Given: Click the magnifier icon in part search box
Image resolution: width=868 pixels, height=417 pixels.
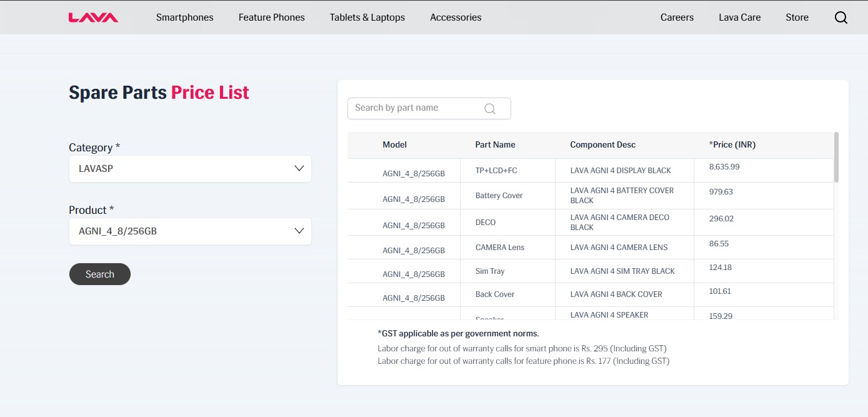Looking at the screenshot, I should (x=490, y=109).
